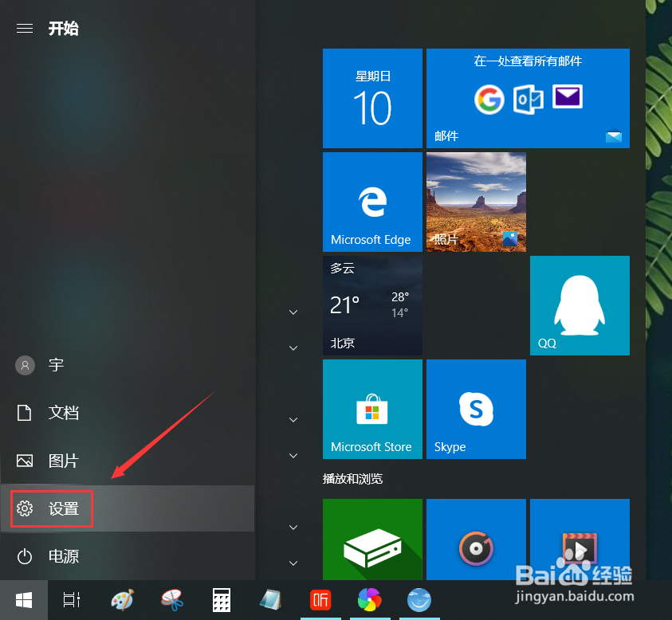
Task: Expand the bottom-most chevron in the app list
Action: [293, 563]
